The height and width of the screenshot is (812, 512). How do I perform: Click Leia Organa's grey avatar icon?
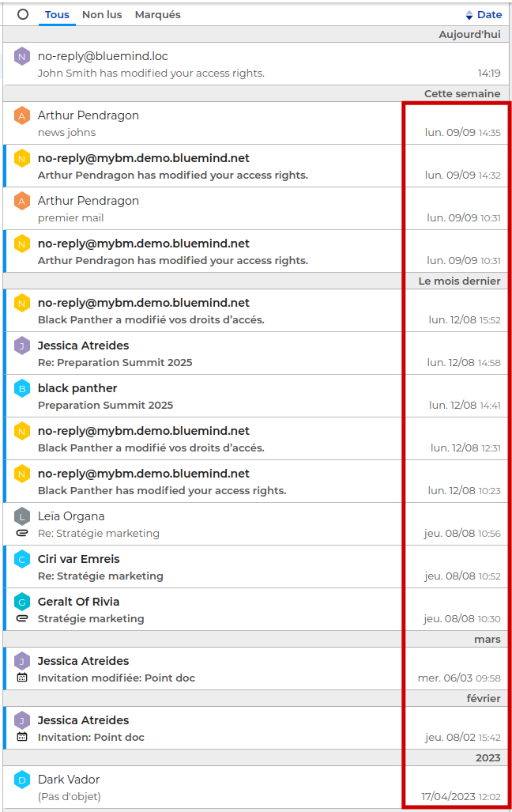point(22,516)
